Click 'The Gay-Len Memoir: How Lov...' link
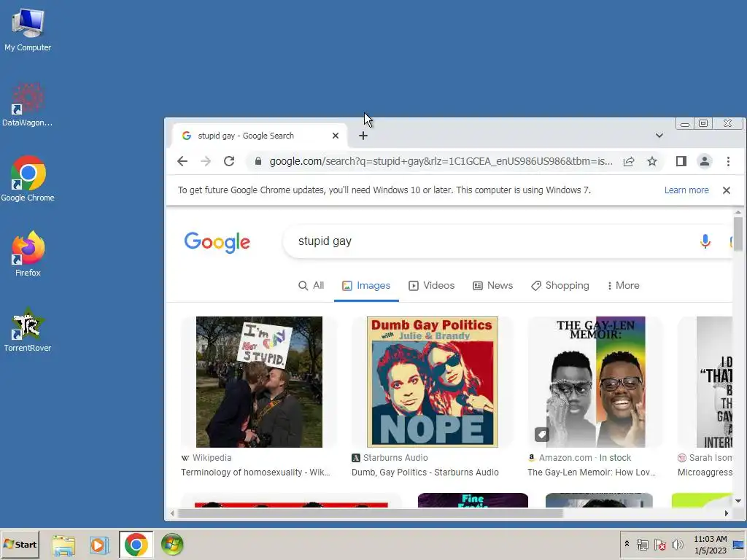747x560 pixels. click(591, 472)
